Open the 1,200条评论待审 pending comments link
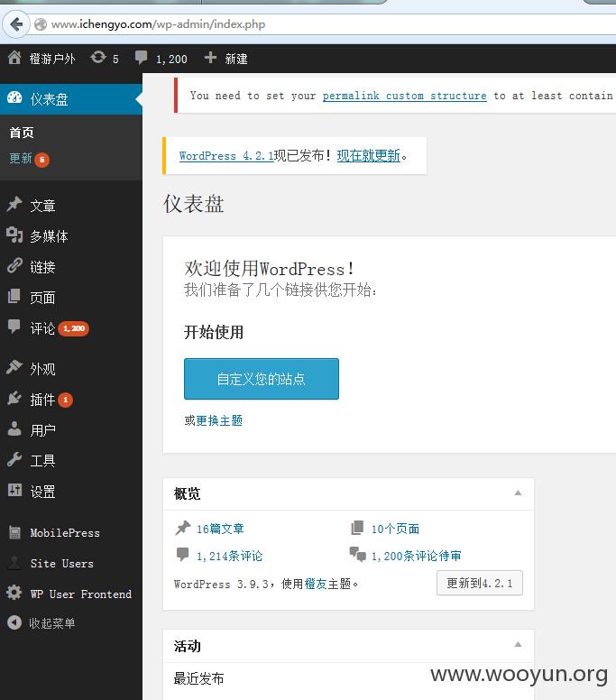The image size is (616, 700). tap(416, 556)
